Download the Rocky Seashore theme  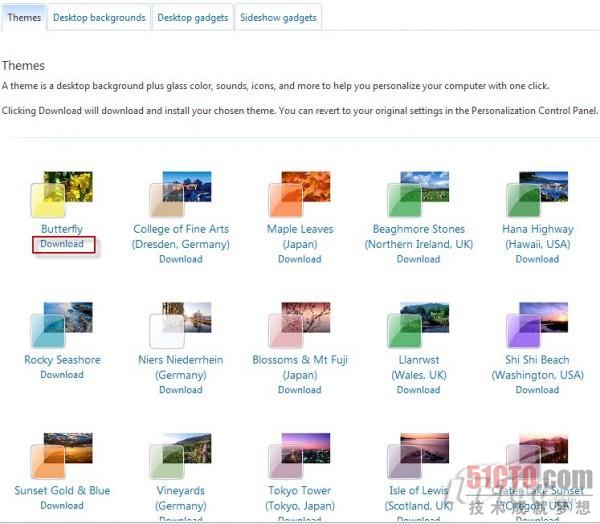point(62,375)
